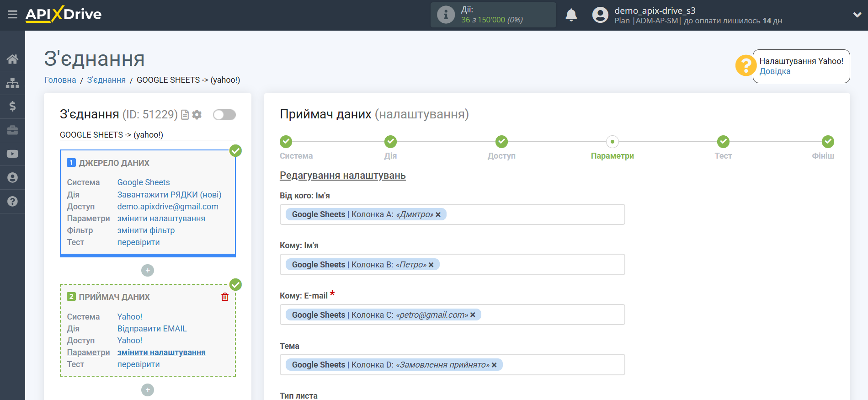The width and height of the screenshot is (868, 400).
Task: Remove Колонка D «Замовлення прийнято» tag
Action: click(494, 365)
